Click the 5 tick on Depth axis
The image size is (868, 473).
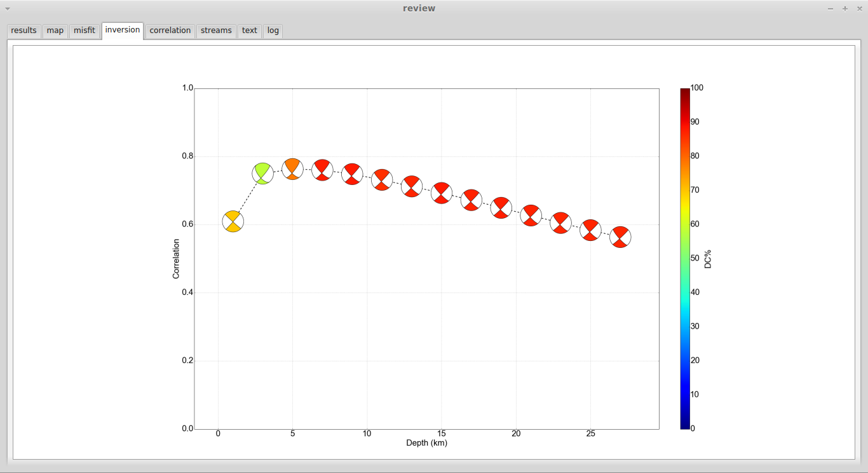pos(293,434)
